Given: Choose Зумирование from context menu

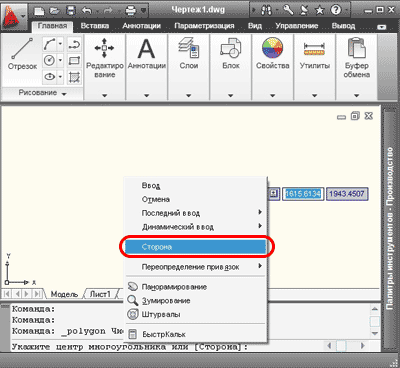Looking at the screenshot, I should coord(196,301).
